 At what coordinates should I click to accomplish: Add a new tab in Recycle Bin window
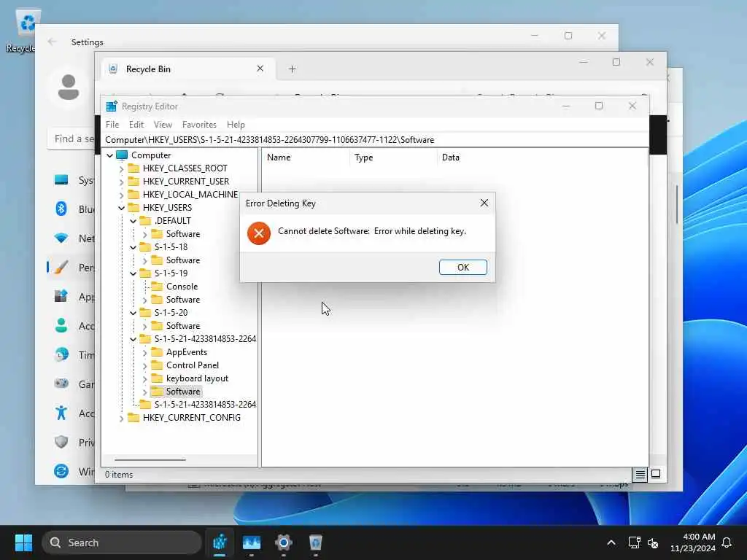(x=292, y=69)
